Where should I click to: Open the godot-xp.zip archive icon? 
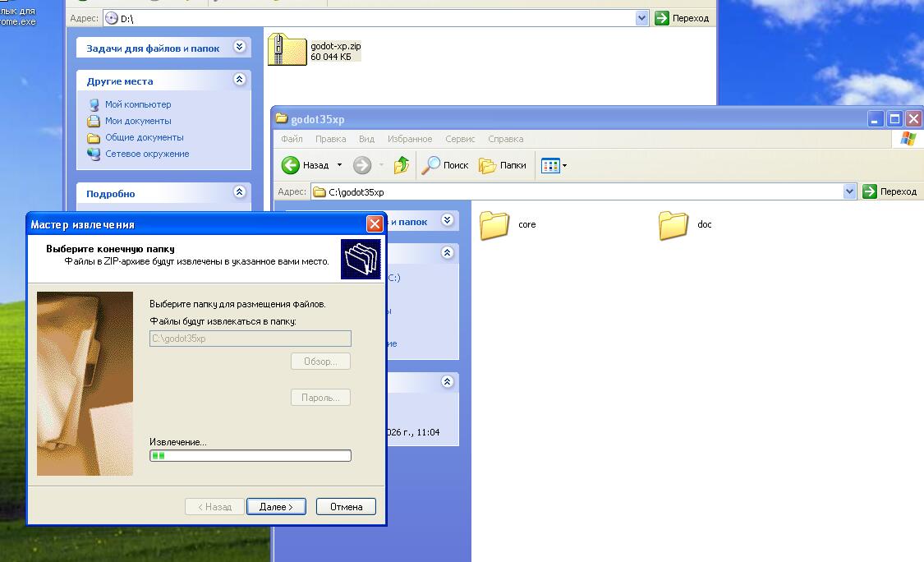[287, 49]
